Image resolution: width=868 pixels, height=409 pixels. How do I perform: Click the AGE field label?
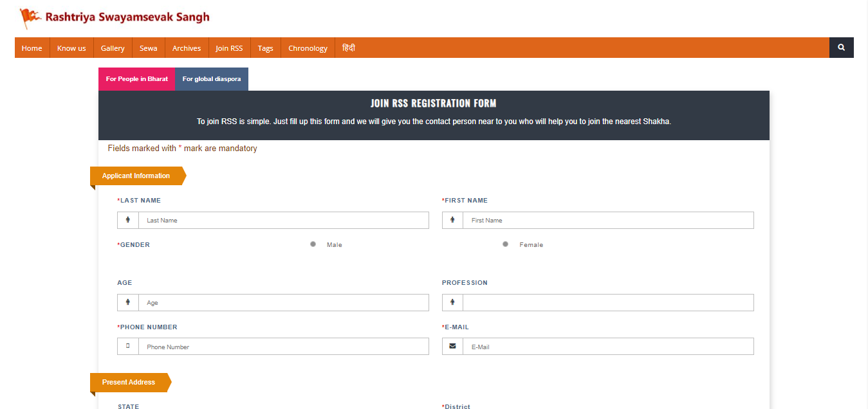click(x=125, y=282)
